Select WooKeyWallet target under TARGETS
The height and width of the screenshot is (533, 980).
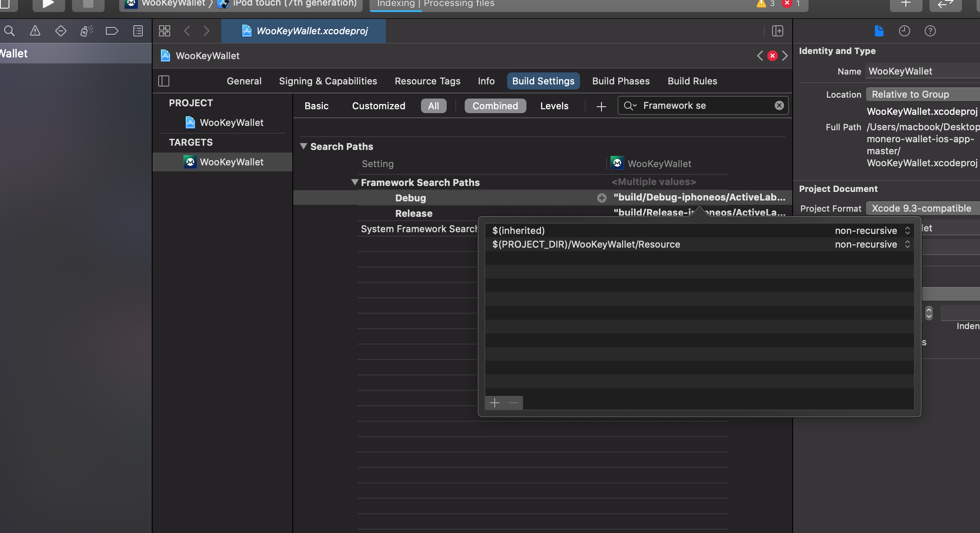(222, 162)
